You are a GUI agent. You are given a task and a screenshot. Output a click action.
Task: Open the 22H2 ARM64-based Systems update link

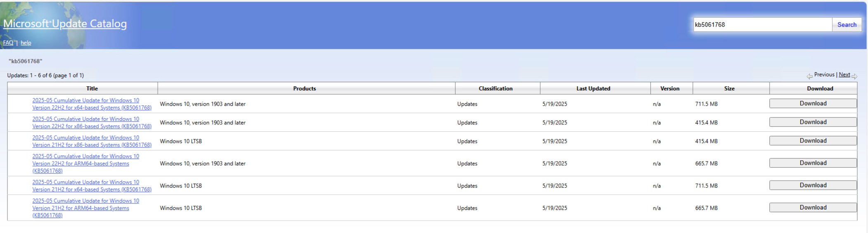pos(86,163)
